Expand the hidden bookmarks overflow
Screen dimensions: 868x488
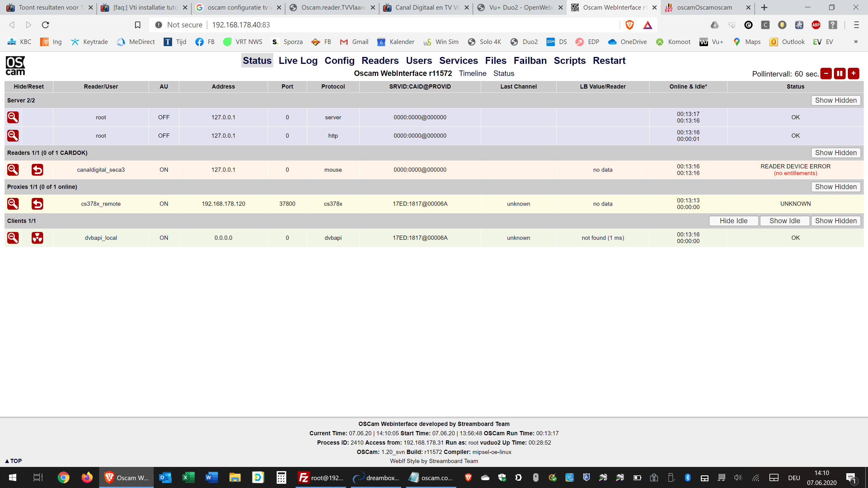pos(856,42)
